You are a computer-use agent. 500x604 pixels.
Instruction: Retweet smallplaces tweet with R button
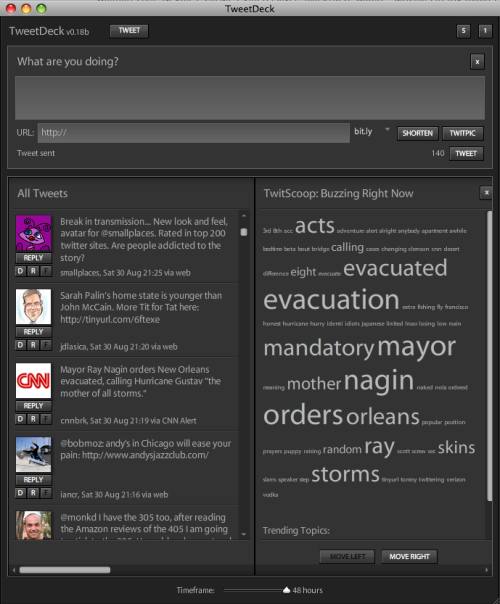pyautogui.click(x=34, y=271)
